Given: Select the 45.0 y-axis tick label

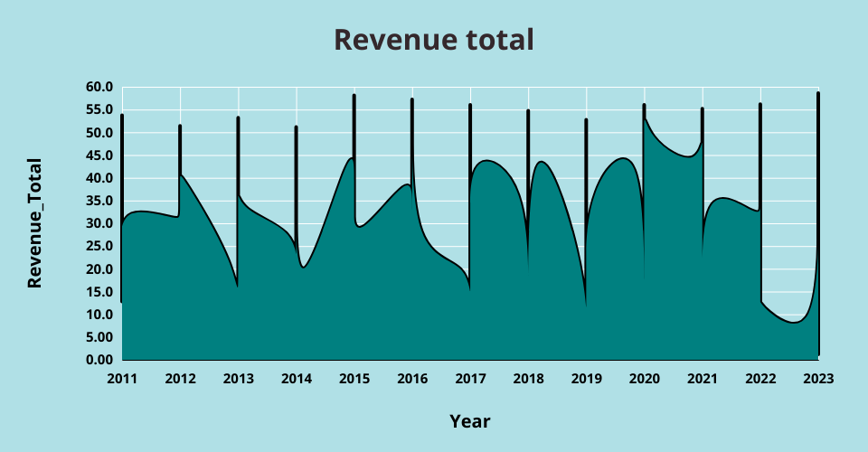Looking at the screenshot, I should point(99,155).
